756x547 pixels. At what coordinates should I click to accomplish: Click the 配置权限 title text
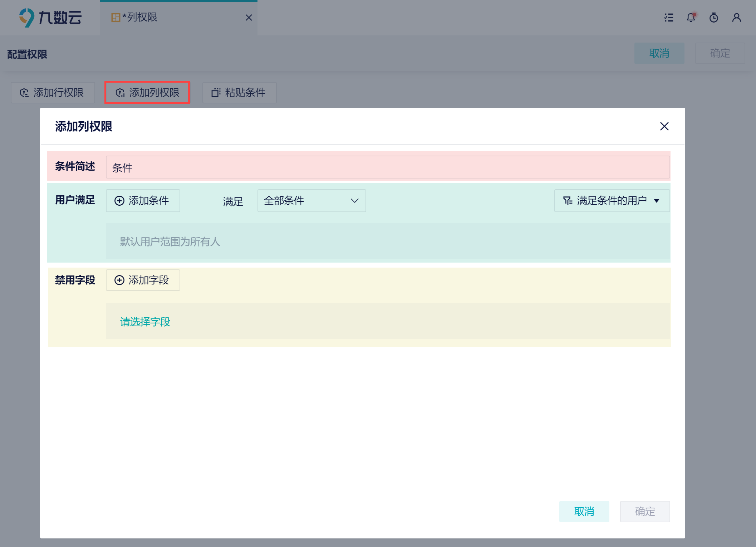(27, 54)
